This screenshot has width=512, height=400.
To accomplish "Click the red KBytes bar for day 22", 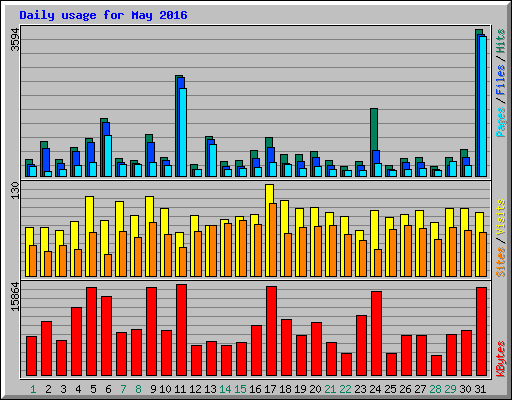I will tap(346, 365).
